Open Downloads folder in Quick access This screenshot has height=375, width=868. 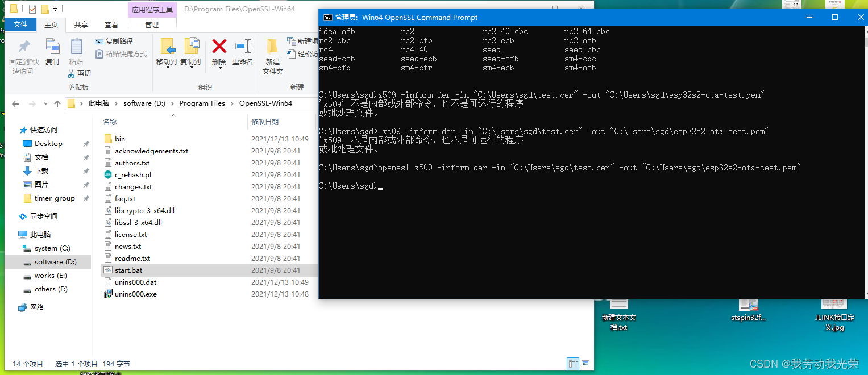(x=41, y=171)
